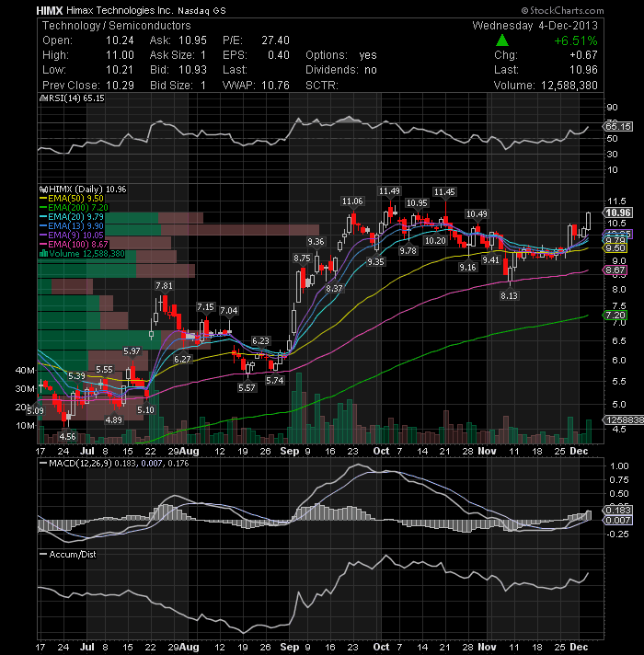Viewport: 644px width, 655px height.
Task: Click the EPS value 0.40
Action: tap(279, 55)
